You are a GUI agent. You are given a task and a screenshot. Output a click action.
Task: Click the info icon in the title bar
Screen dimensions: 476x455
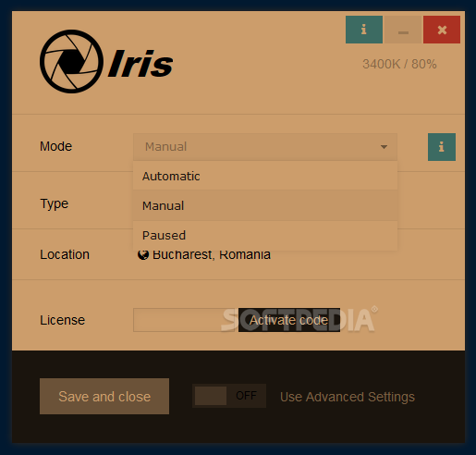364,30
